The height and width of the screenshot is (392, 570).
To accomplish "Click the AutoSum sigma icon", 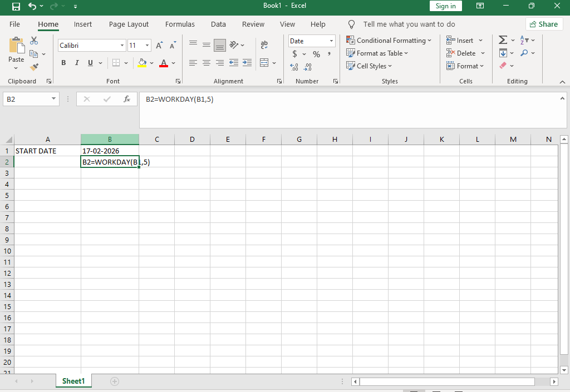I will click(x=503, y=40).
